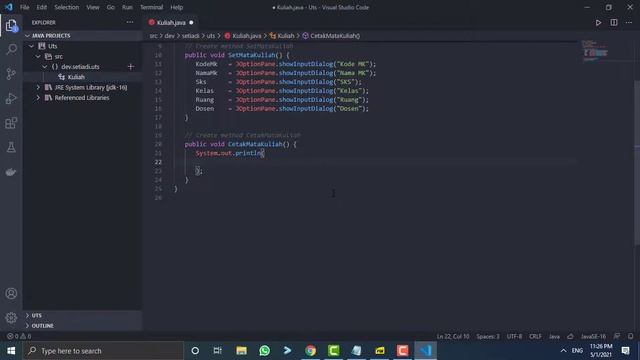Open the Testing beaker view
The height and width of the screenshot is (360, 640).
pos(11,147)
